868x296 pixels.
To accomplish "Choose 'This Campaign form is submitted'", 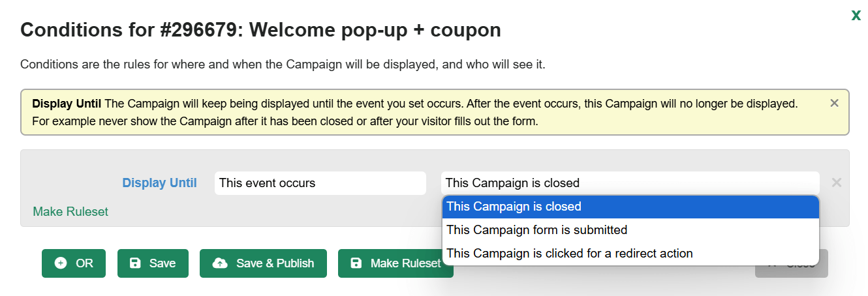I will (x=630, y=229).
